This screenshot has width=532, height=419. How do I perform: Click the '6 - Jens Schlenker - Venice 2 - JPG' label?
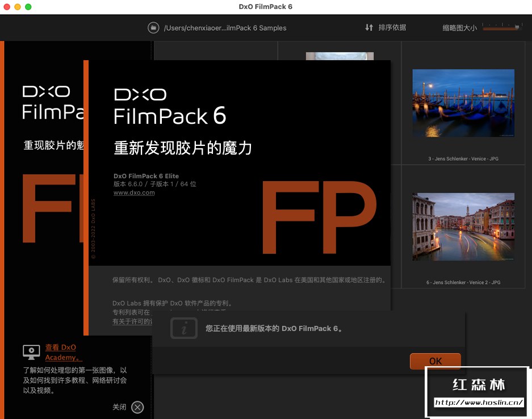tap(463, 282)
